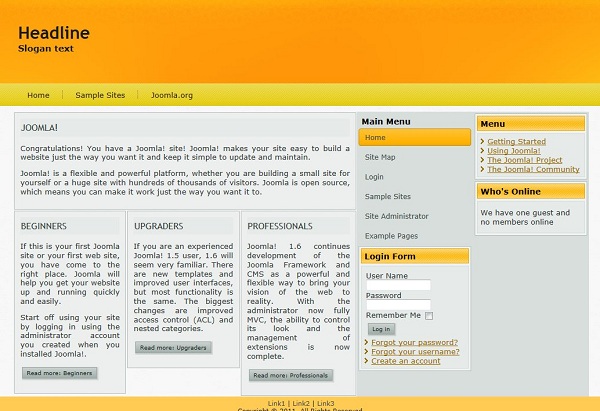
Task: Click the arrow bullet beside Forgot your username?
Action: [367, 351]
